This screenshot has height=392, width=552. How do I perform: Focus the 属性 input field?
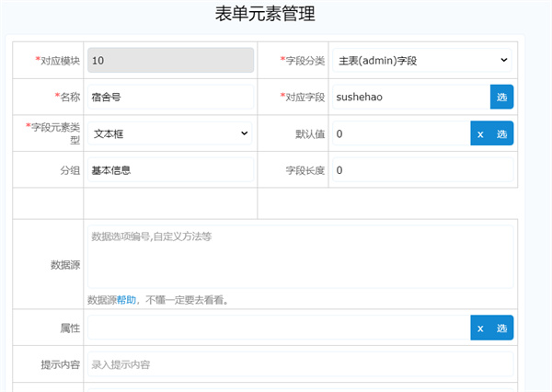click(x=279, y=328)
